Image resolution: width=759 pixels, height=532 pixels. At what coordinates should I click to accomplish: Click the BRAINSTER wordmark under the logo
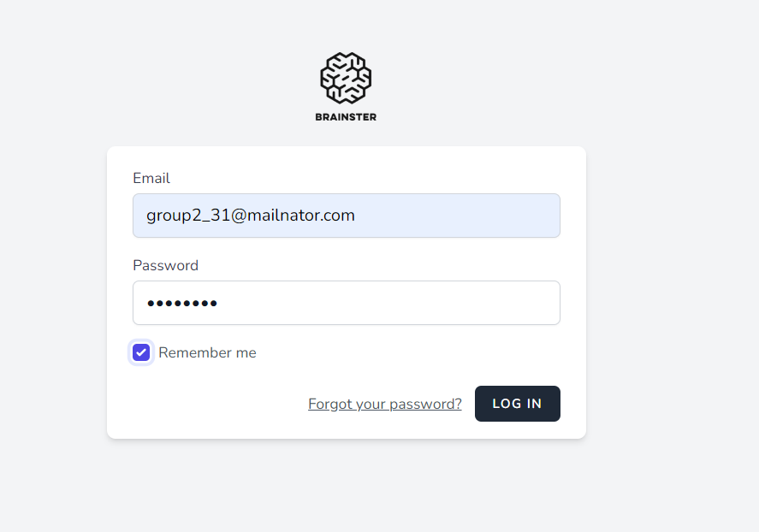tap(346, 117)
